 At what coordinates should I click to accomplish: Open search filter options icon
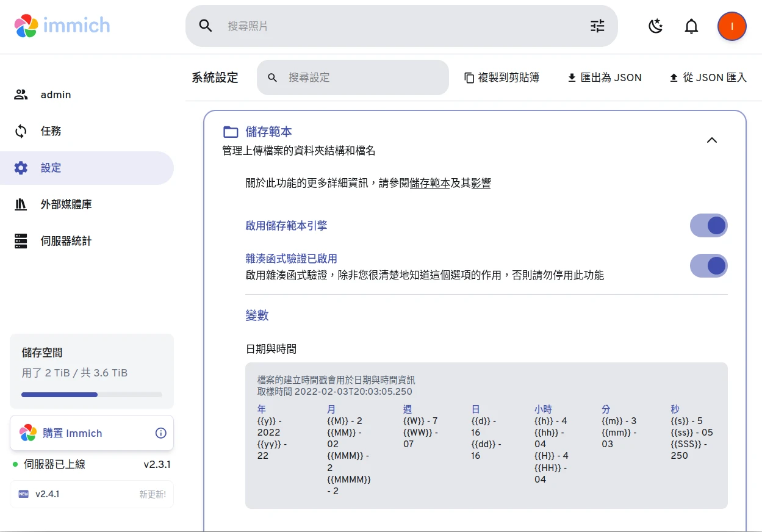click(597, 26)
